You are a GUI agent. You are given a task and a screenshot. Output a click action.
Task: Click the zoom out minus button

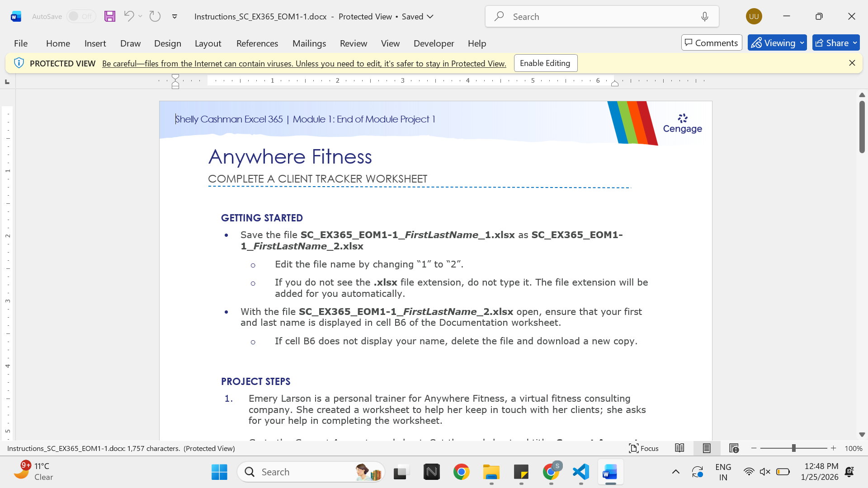click(x=754, y=448)
